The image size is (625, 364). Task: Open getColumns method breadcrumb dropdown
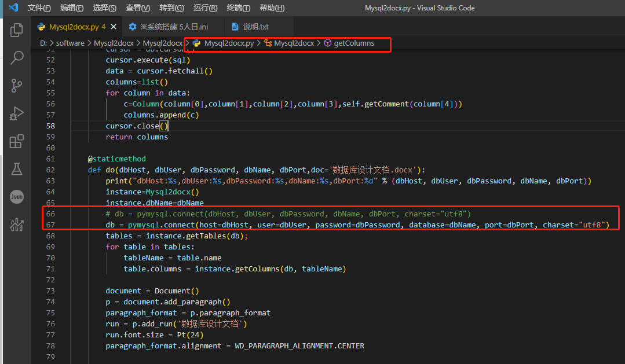(354, 43)
